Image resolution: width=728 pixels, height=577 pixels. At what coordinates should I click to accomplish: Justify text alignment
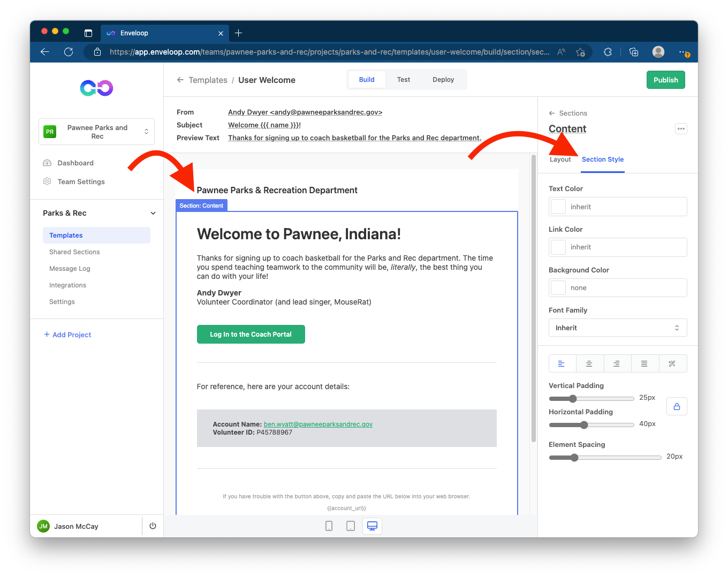(x=644, y=364)
